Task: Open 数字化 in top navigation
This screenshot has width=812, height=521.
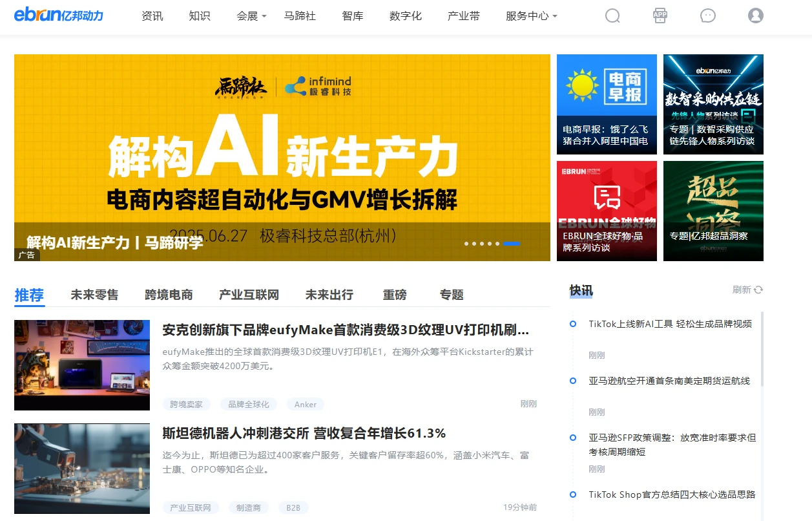Action: pyautogui.click(x=406, y=16)
